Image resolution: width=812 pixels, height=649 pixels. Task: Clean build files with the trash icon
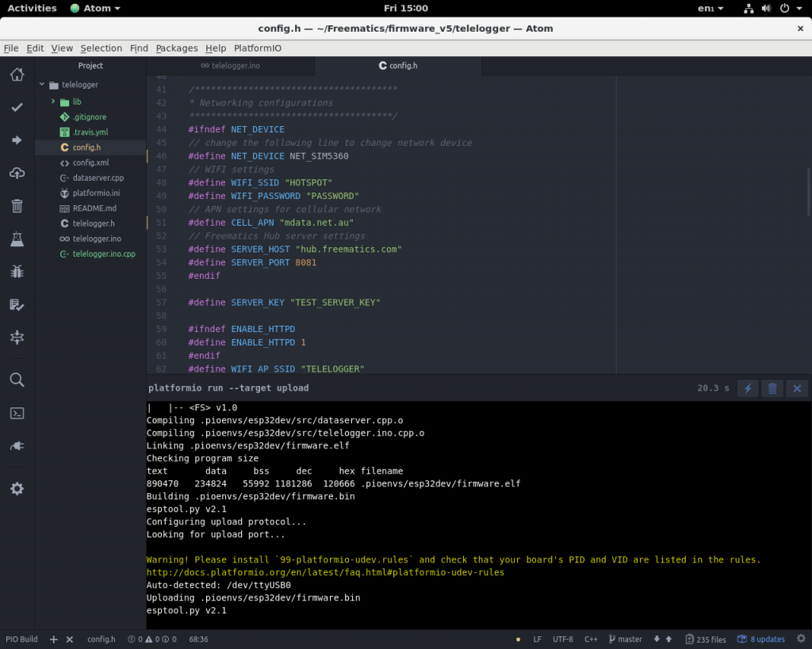click(17, 205)
